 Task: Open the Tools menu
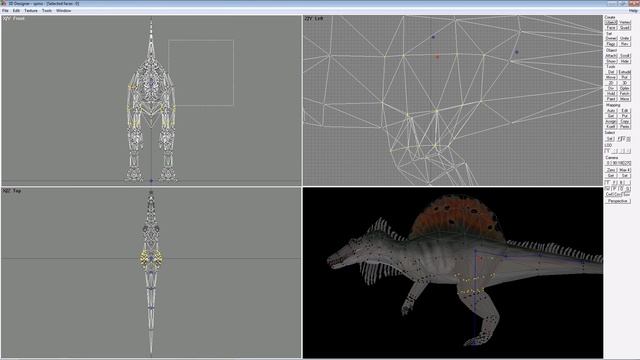pos(47,11)
